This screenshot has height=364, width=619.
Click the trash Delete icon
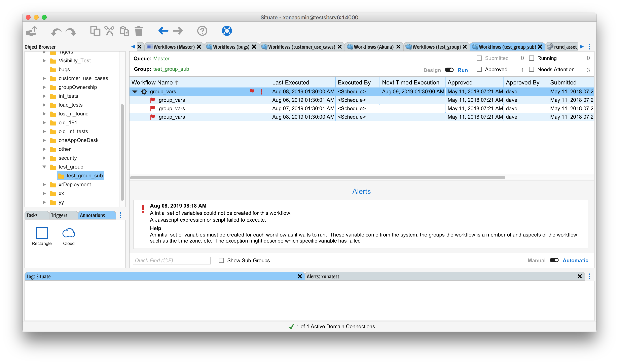pos(139,31)
